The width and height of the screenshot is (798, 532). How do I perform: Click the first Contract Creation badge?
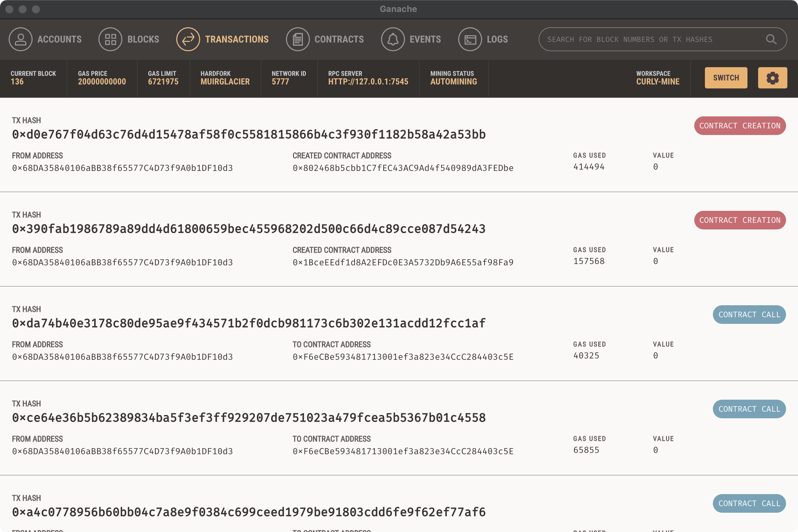(x=739, y=126)
